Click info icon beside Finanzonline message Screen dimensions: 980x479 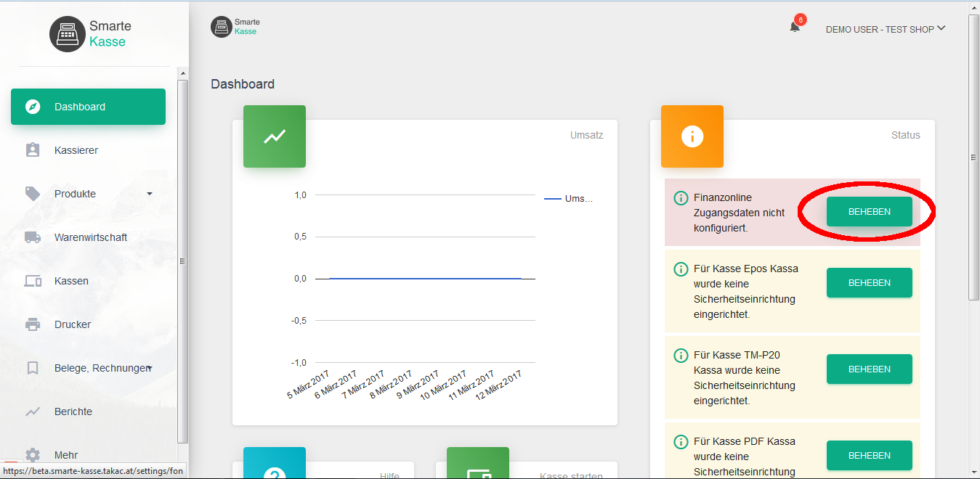[681, 197]
